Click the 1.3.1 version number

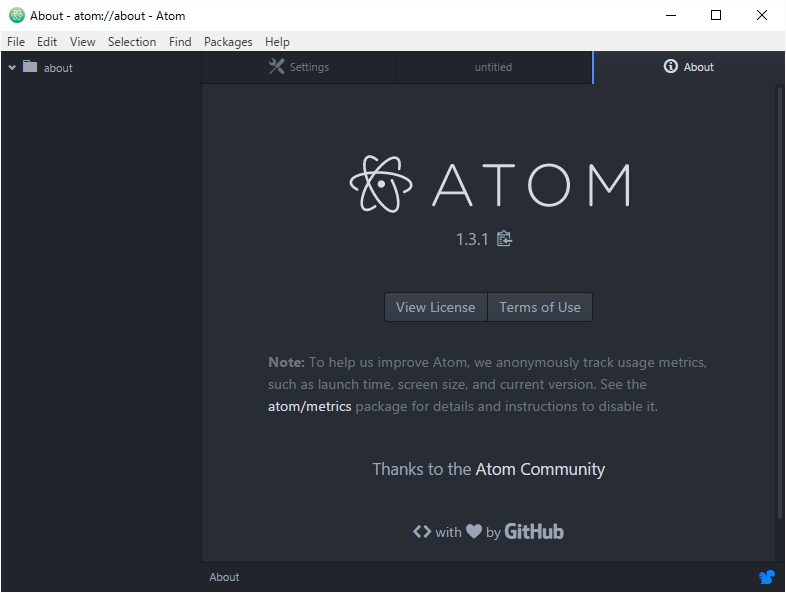pos(472,239)
